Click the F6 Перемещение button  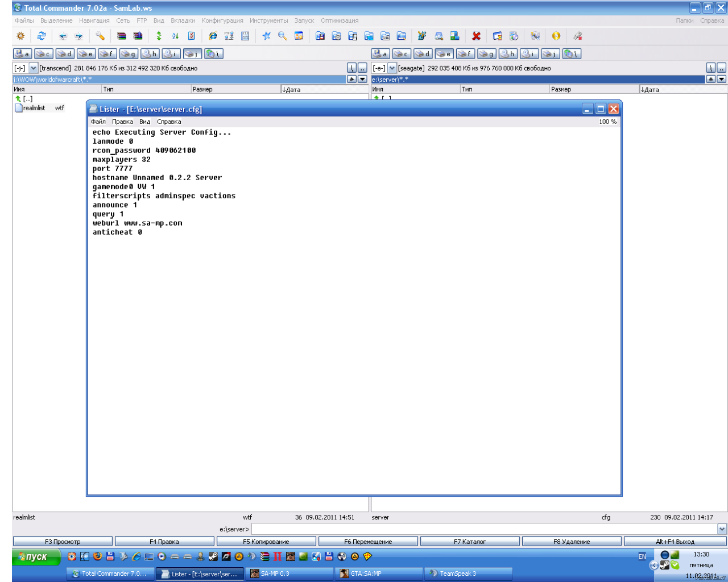point(368,542)
